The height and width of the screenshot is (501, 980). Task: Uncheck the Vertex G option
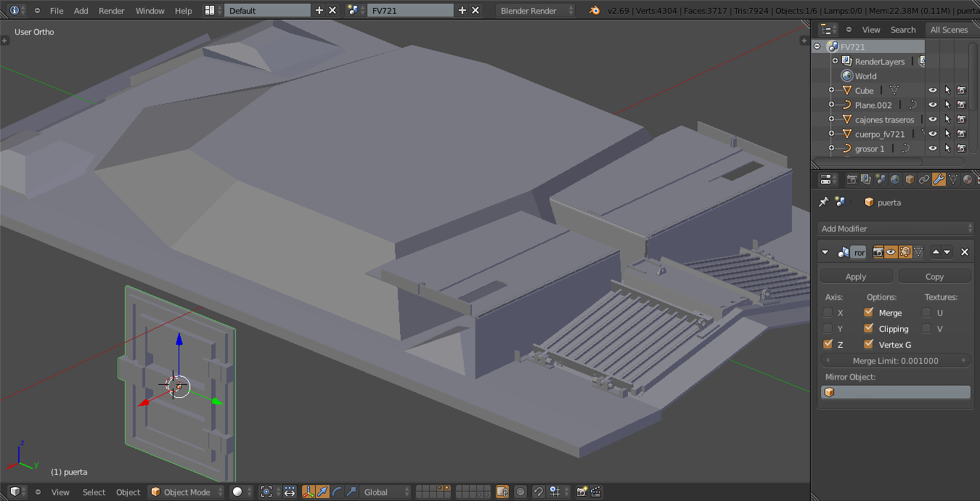point(868,344)
